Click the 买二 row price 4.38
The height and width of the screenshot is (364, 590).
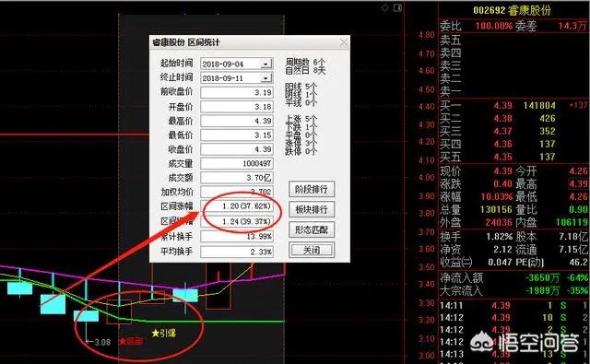coord(503,119)
